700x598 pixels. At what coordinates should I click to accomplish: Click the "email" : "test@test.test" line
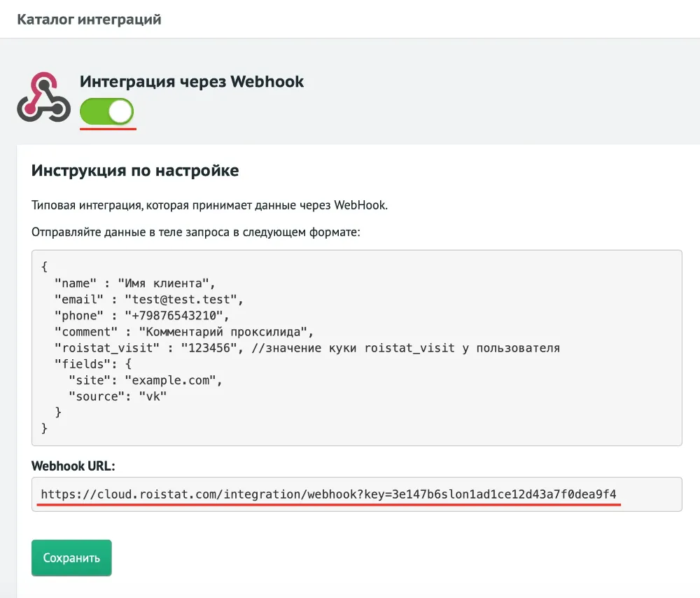click(x=148, y=299)
